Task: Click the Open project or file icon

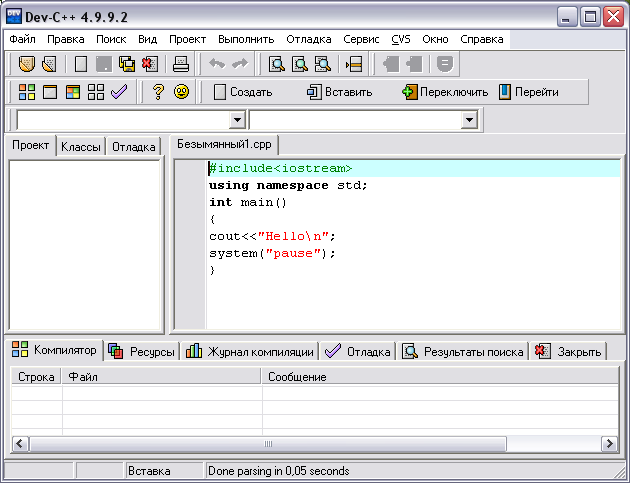Action: point(49,64)
